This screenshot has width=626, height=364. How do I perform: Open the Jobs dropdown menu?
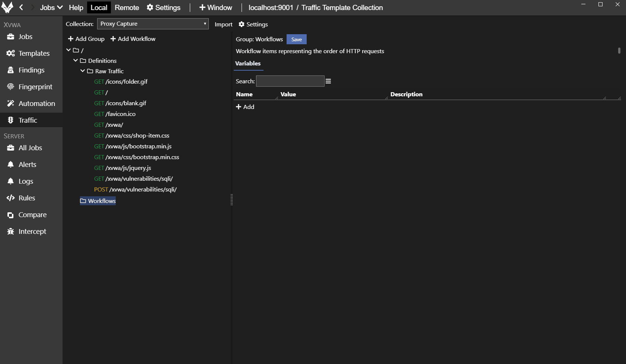click(51, 7)
